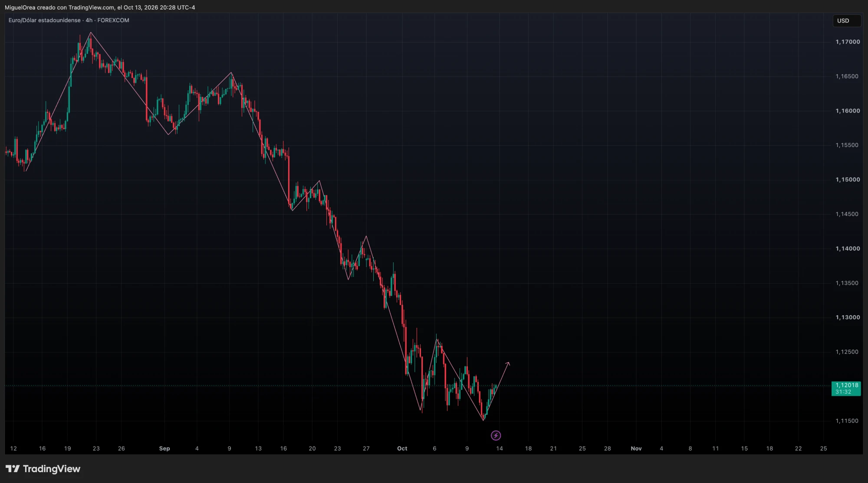
Task: Click the Nov label on time axis
Action: 636,448
